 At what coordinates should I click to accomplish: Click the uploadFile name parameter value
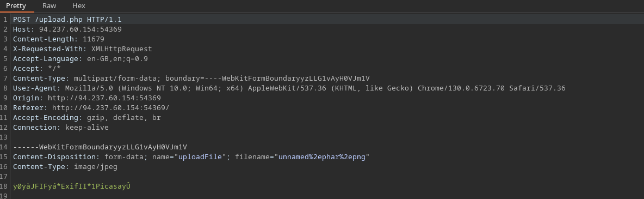click(x=202, y=157)
